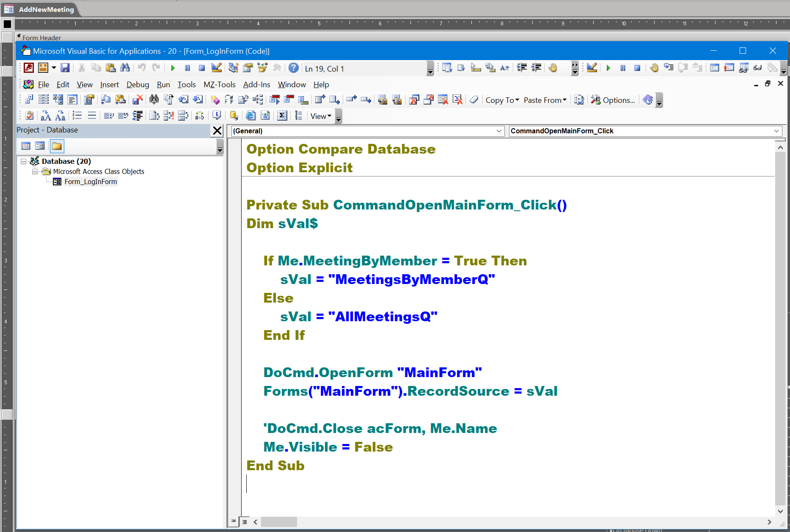Click the Options... button
The height and width of the screenshot is (532, 790).
coord(613,100)
